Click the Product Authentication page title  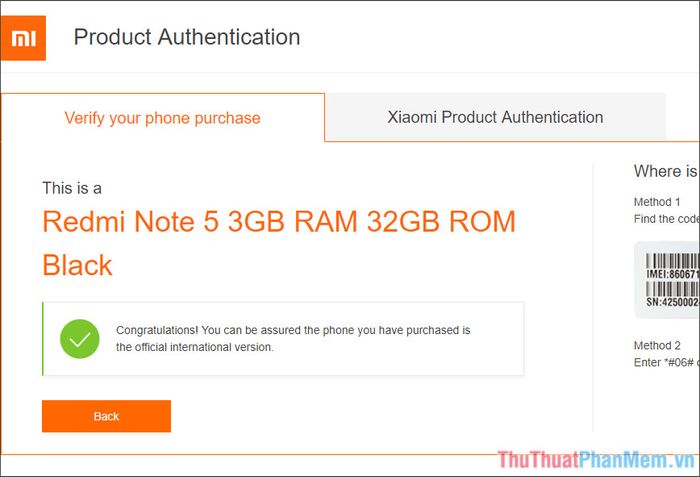pyautogui.click(x=187, y=37)
